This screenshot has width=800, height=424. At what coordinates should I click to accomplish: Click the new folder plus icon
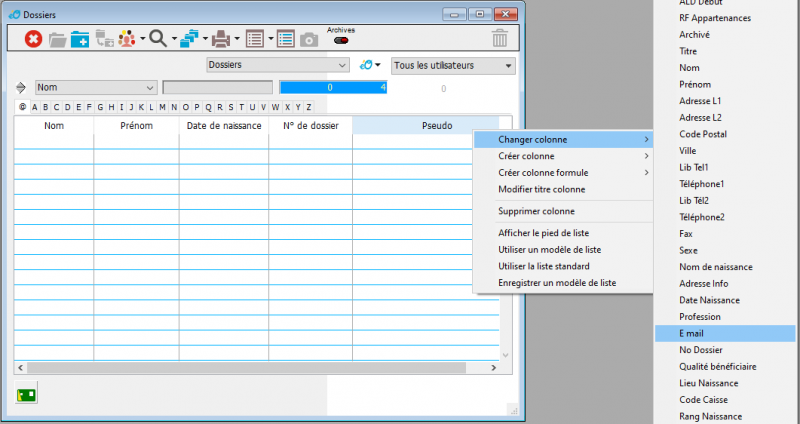[x=80, y=39]
